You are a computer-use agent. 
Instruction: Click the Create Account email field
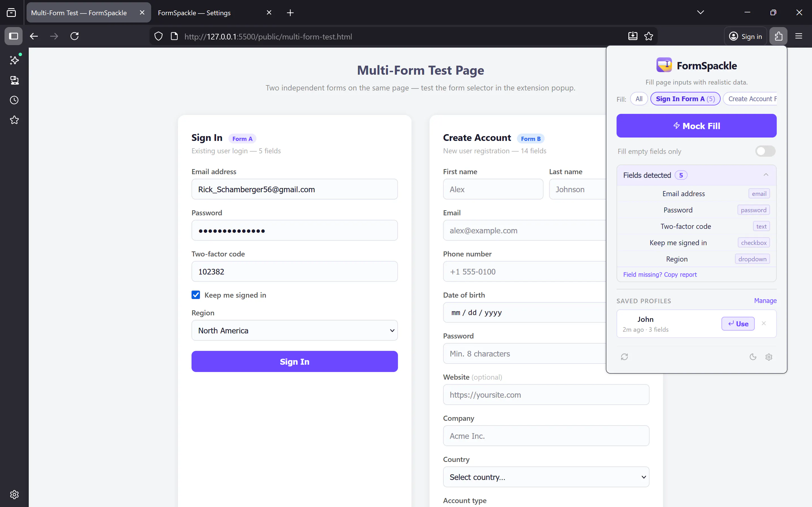click(524, 230)
